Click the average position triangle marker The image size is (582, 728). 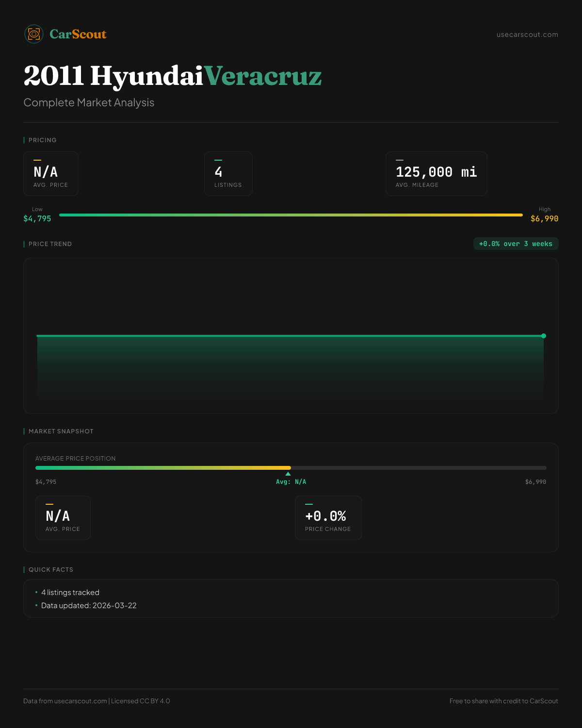(288, 474)
